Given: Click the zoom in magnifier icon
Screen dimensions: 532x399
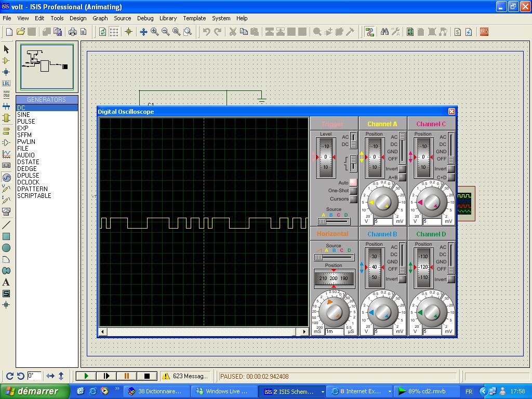Looking at the screenshot, I should coord(155,32).
